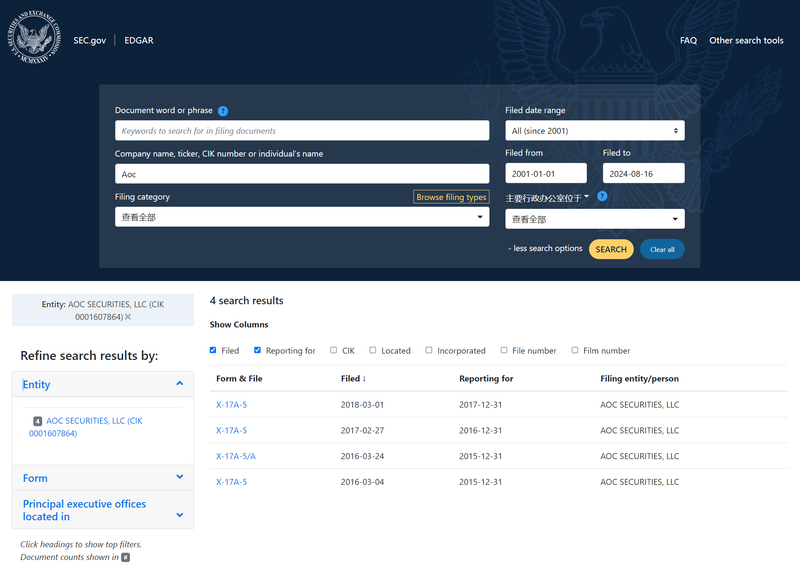Click the 2016-12-31 reporting date cell
The width and height of the screenshot is (800, 565).
coord(481,430)
